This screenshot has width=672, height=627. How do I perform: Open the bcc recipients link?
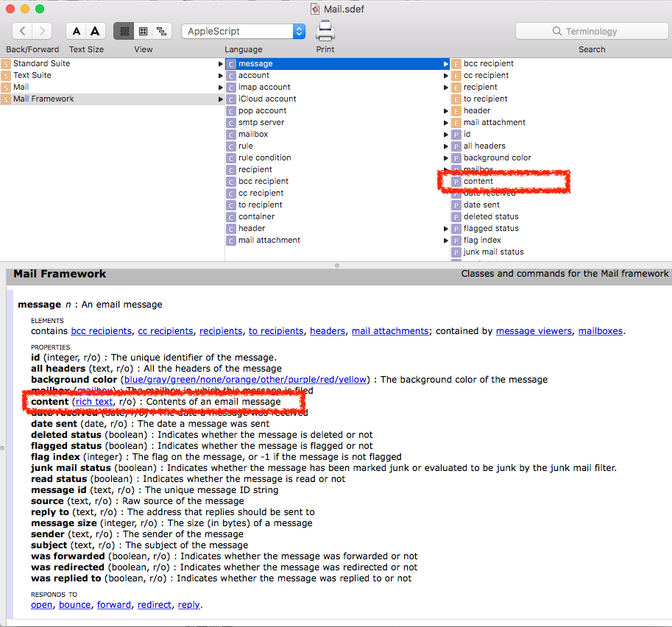click(102, 331)
